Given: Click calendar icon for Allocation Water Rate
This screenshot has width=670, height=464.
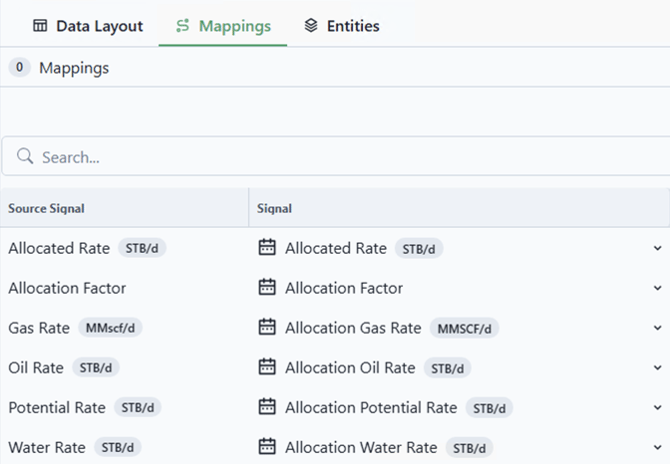Looking at the screenshot, I should coord(267,448).
